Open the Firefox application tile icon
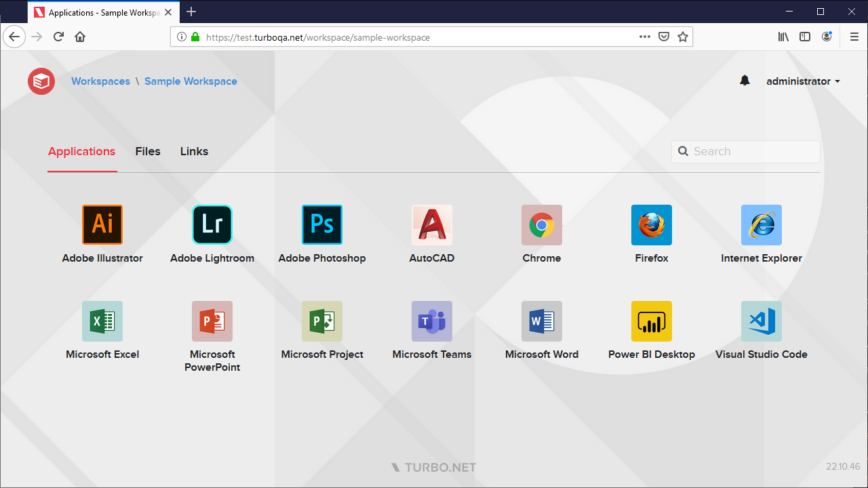This screenshot has height=488, width=868. [652, 224]
